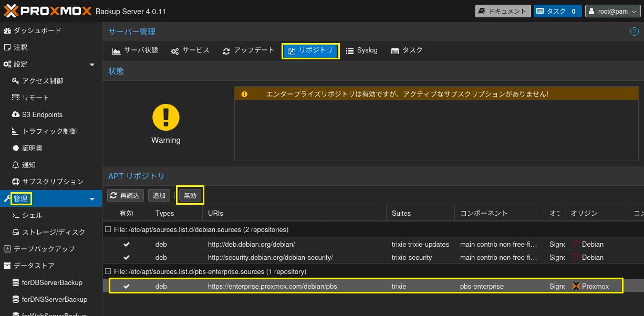The image size is (644, 316).
Task: Switch to the リポジトリ tab
Action: (x=310, y=51)
